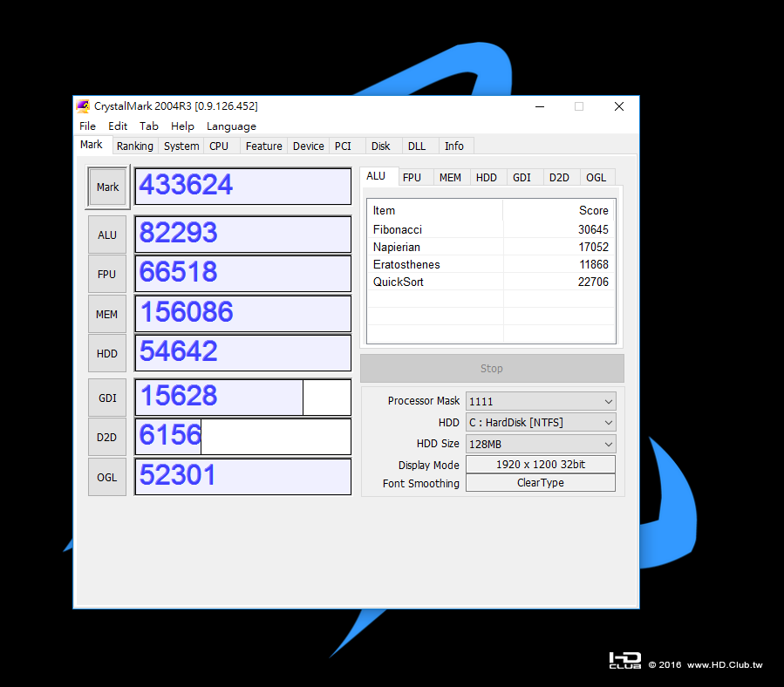Click the Score column header
784x687 pixels.
coord(559,210)
